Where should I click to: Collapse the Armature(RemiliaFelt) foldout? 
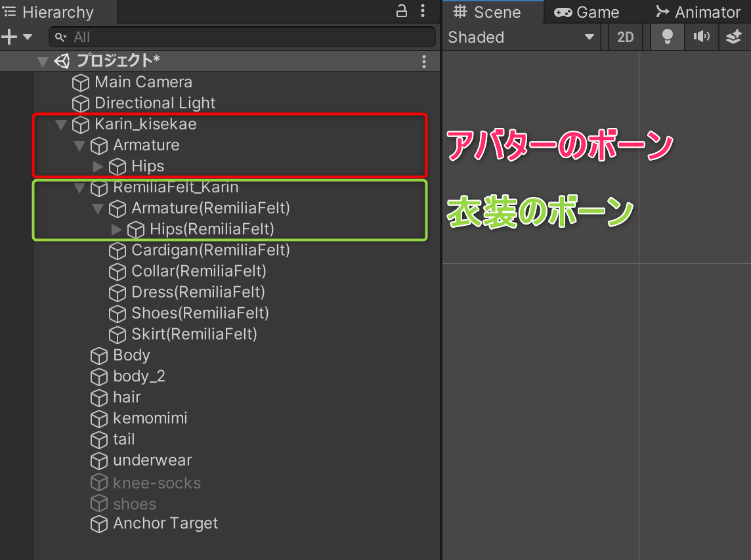tap(98, 209)
